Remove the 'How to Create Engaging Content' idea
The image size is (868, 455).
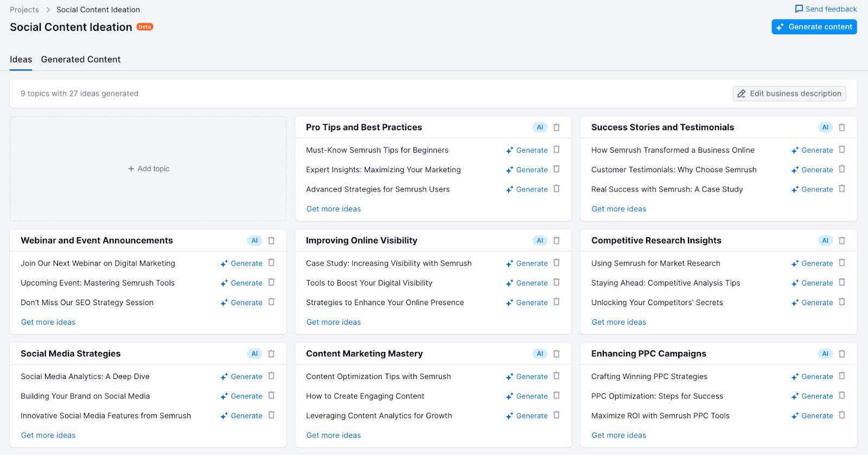click(556, 396)
